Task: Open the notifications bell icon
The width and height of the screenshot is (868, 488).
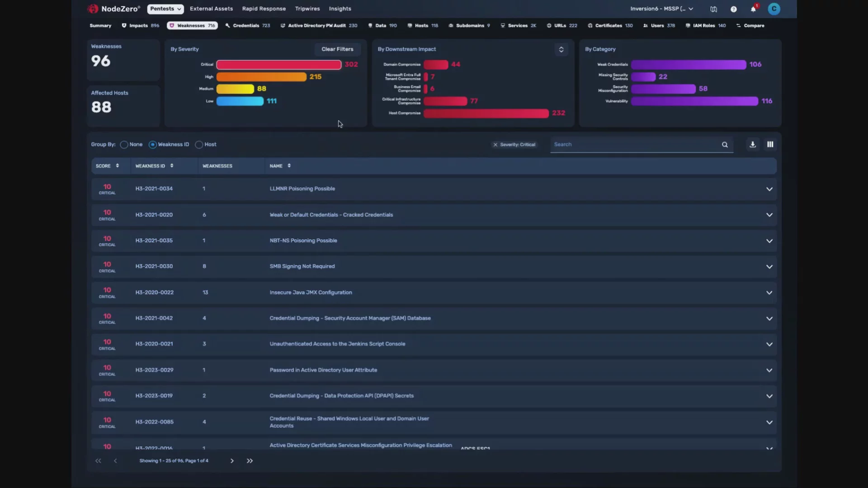Action: coord(753,9)
